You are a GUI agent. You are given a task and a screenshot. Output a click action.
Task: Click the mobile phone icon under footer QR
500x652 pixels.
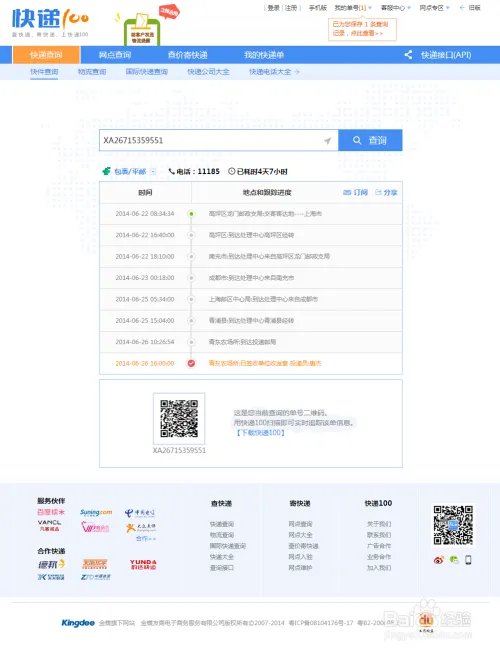tap(468, 560)
